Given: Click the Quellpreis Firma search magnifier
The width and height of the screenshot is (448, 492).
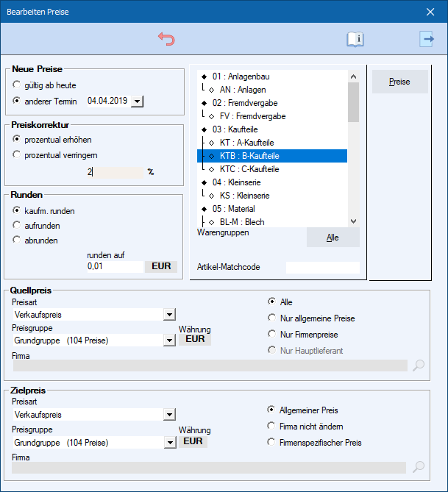Looking at the screenshot, I should tap(419, 366).
